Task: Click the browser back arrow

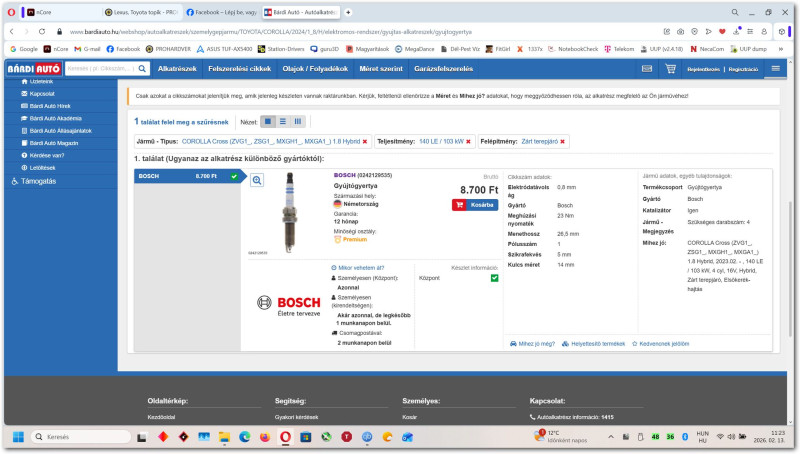Action: tap(12, 32)
